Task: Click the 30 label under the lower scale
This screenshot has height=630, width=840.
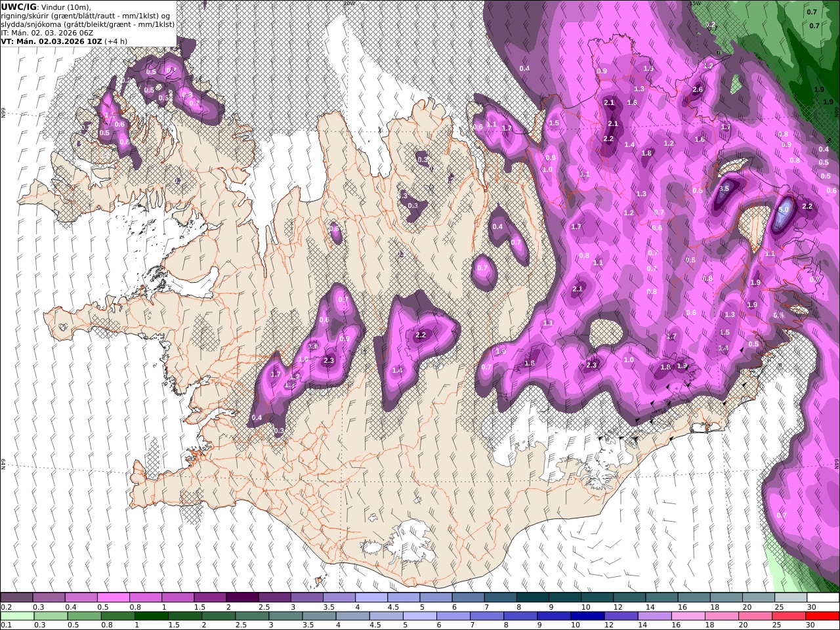Action: coord(811,625)
